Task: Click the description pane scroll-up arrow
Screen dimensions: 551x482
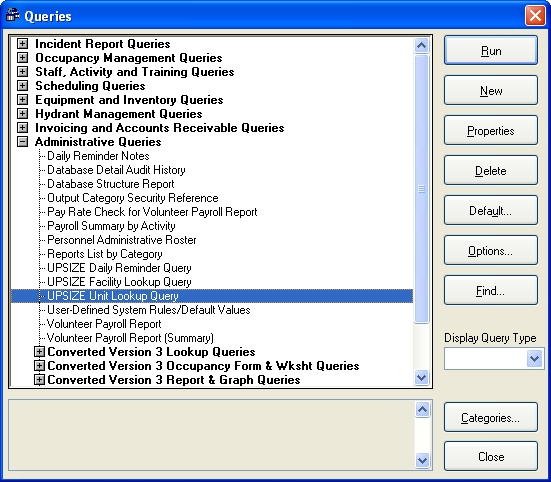Action: pos(422,410)
